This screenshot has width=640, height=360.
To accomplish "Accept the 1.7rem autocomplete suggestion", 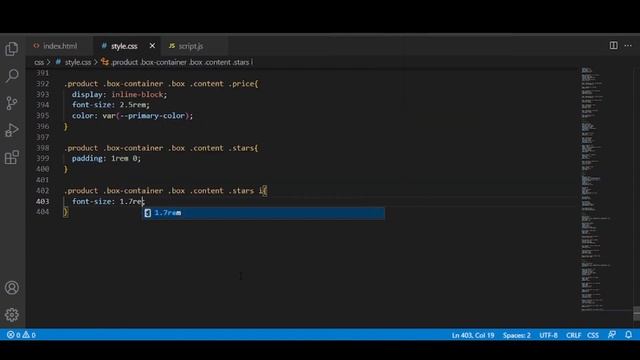I will coord(263,213).
